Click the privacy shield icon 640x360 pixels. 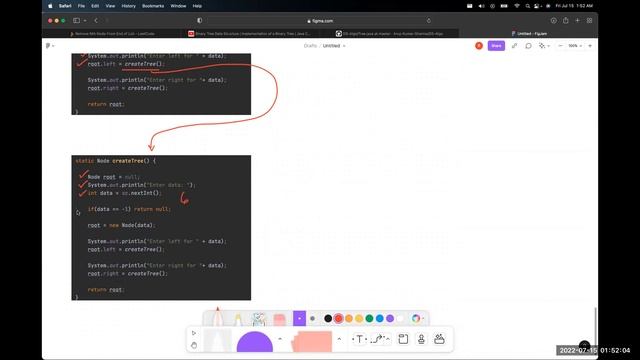[200, 20]
